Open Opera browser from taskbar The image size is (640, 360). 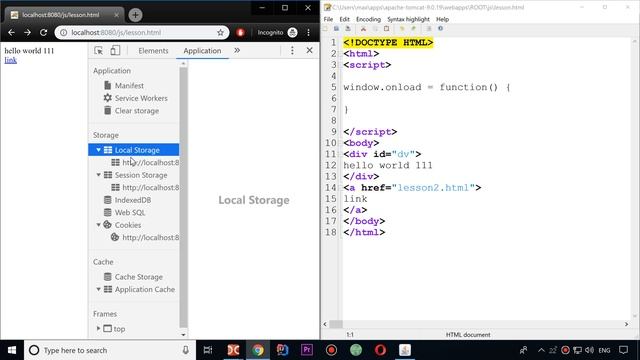click(380, 350)
